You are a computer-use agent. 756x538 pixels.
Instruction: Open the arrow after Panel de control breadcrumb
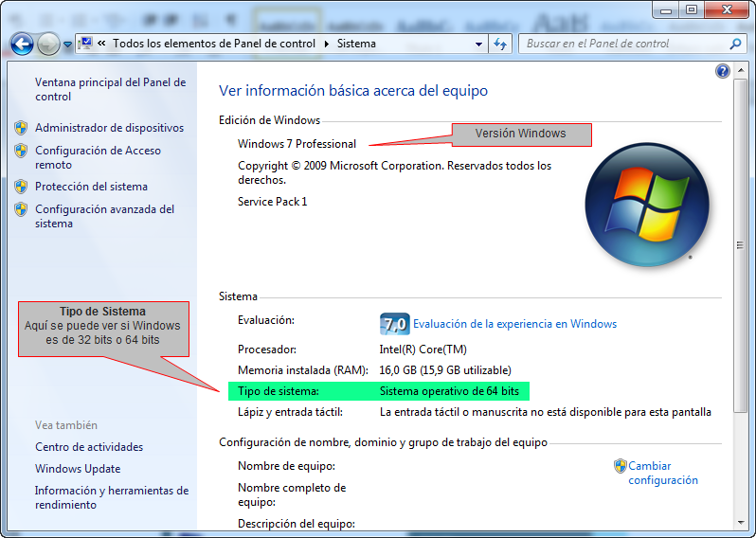(x=327, y=44)
